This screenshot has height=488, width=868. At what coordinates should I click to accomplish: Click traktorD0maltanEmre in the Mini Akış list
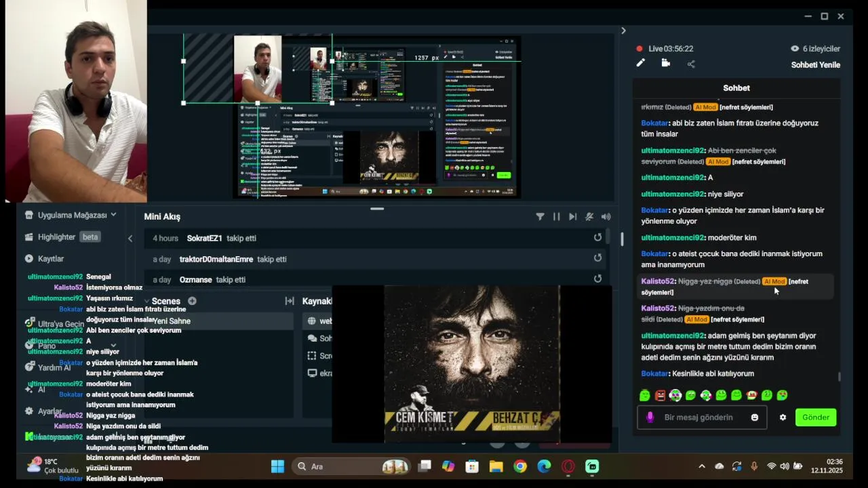[x=216, y=260]
